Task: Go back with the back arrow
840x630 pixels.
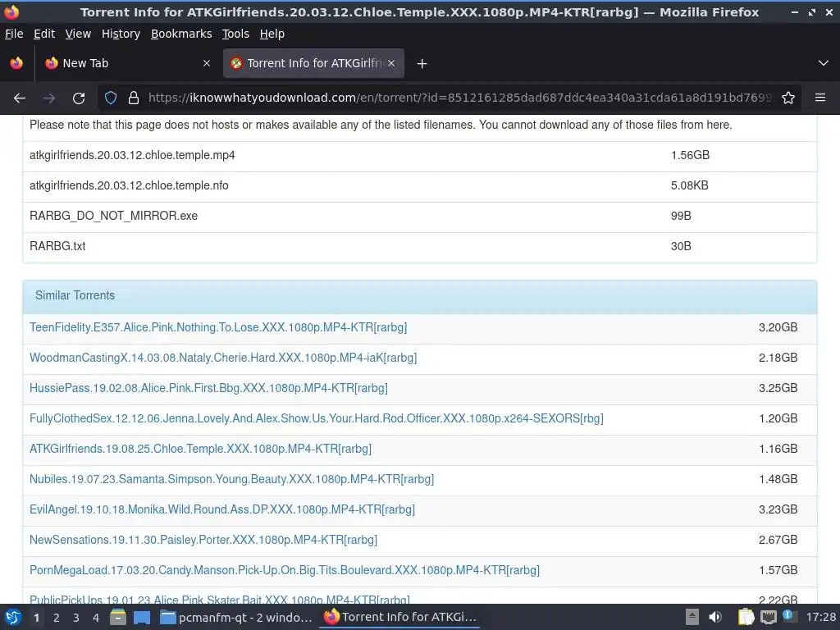Action: (x=20, y=98)
